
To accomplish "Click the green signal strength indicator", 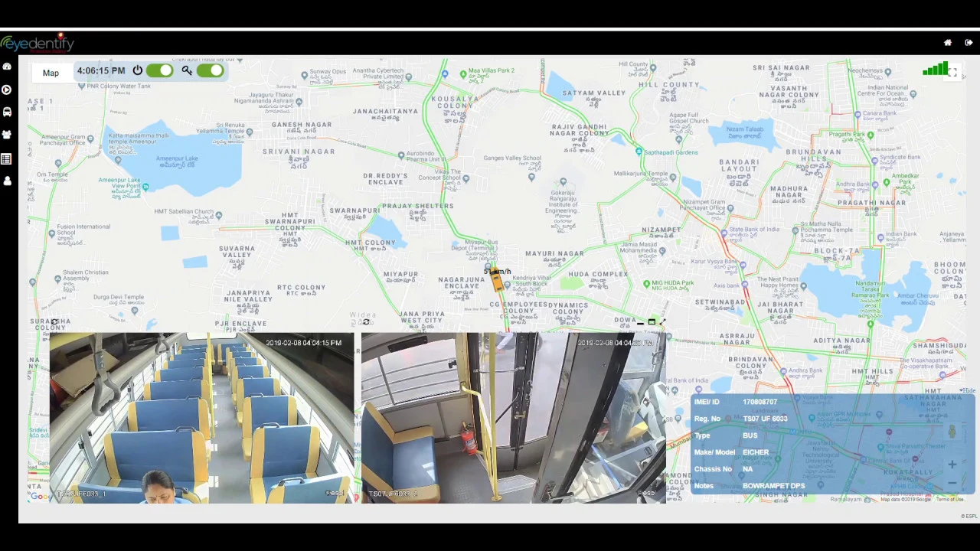I will 936,70.
